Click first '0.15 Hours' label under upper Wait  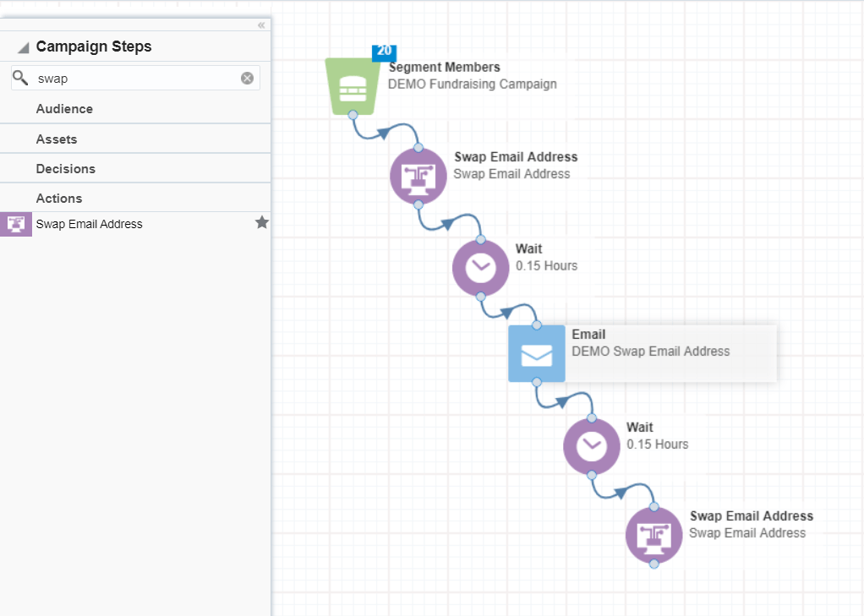point(547,265)
